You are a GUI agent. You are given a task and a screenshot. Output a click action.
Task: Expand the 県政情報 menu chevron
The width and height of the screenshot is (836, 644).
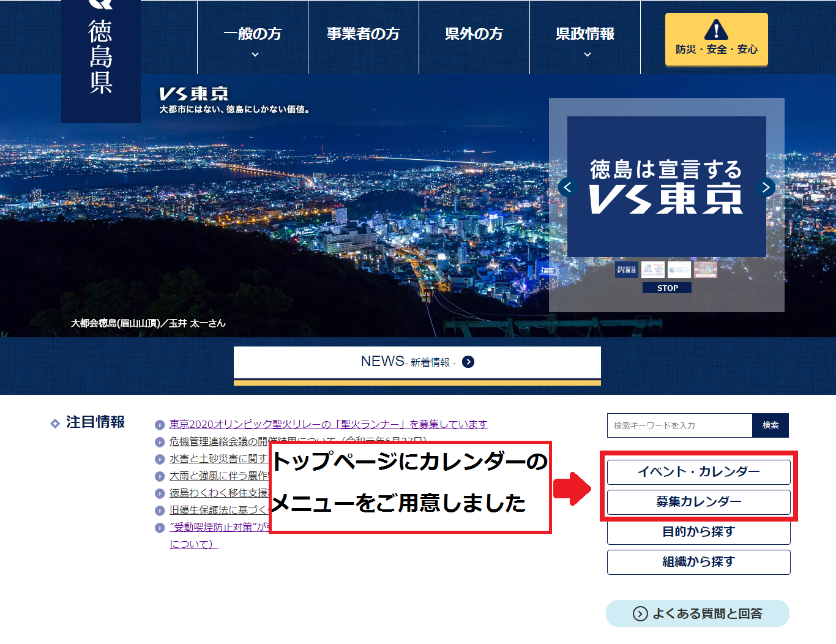click(x=588, y=54)
